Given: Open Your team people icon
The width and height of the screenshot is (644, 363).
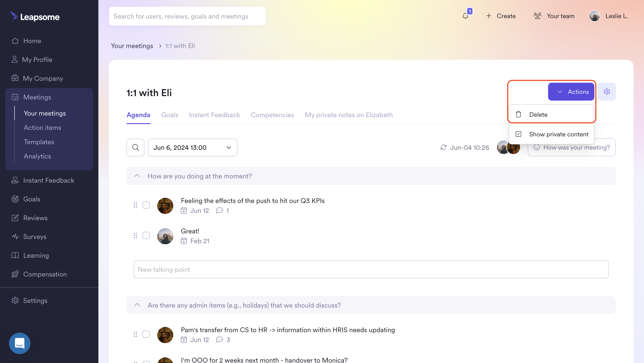Looking at the screenshot, I should coord(538,16).
